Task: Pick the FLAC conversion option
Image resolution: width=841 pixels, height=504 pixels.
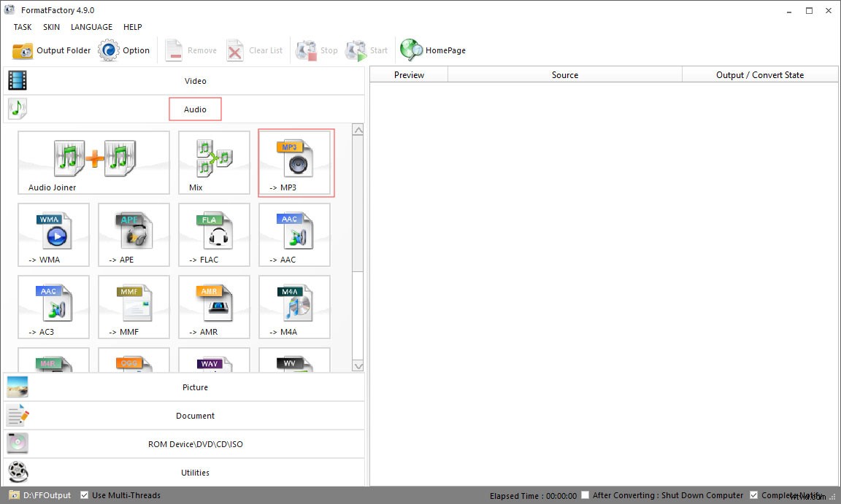Action: coord(213,234)
